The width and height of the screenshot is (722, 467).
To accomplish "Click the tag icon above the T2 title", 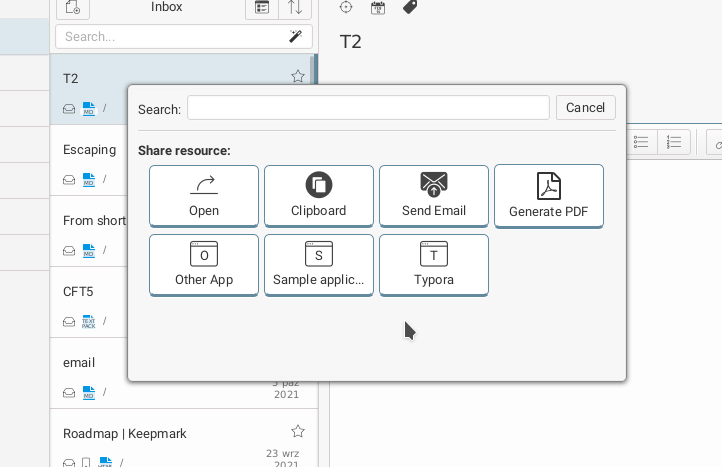I will point(409,7).
